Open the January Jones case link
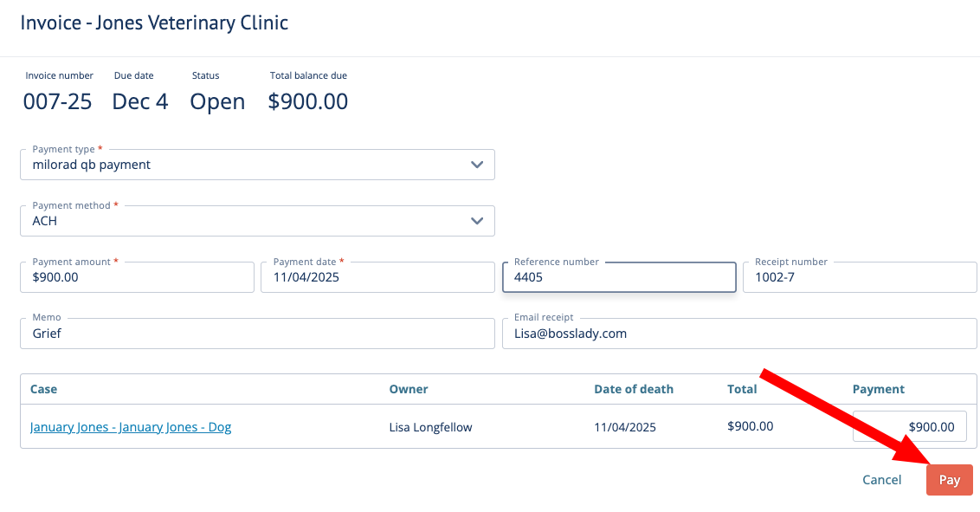980x512 pixels. pos(131,427)
